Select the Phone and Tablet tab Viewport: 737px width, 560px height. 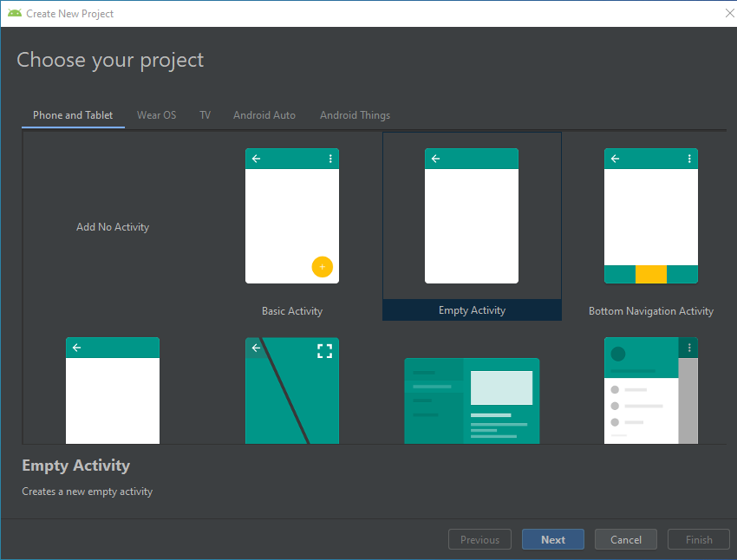[x=73, y=115]
